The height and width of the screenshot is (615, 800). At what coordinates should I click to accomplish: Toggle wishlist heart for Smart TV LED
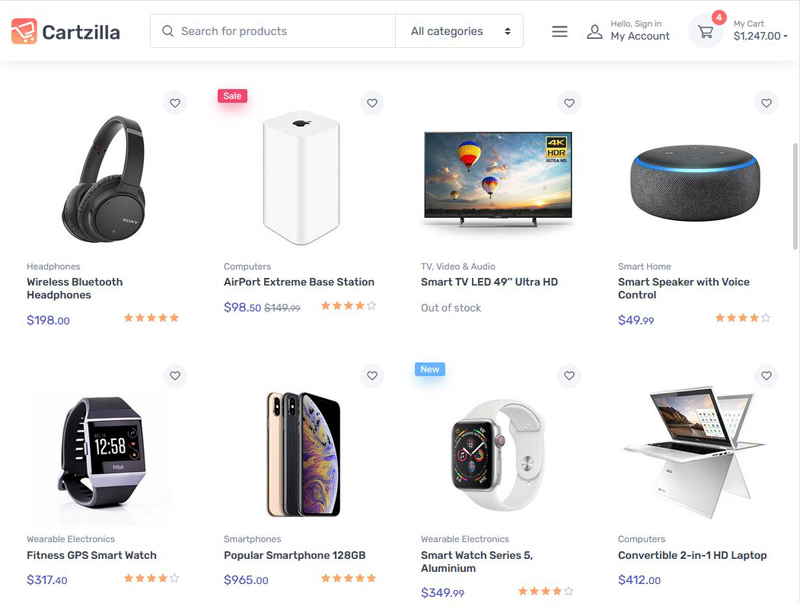coord(569,103)
